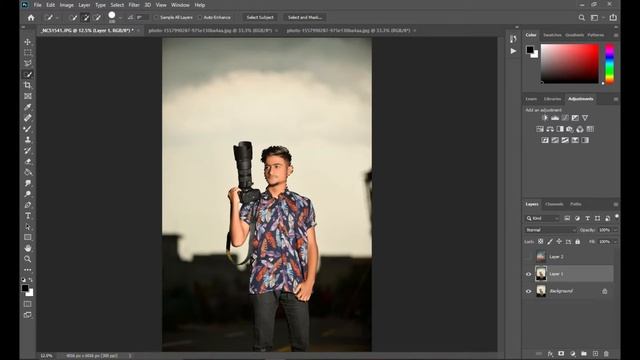Switch to the Swatches tab
The height and width of the screenshot is (360, 640).
552,35
